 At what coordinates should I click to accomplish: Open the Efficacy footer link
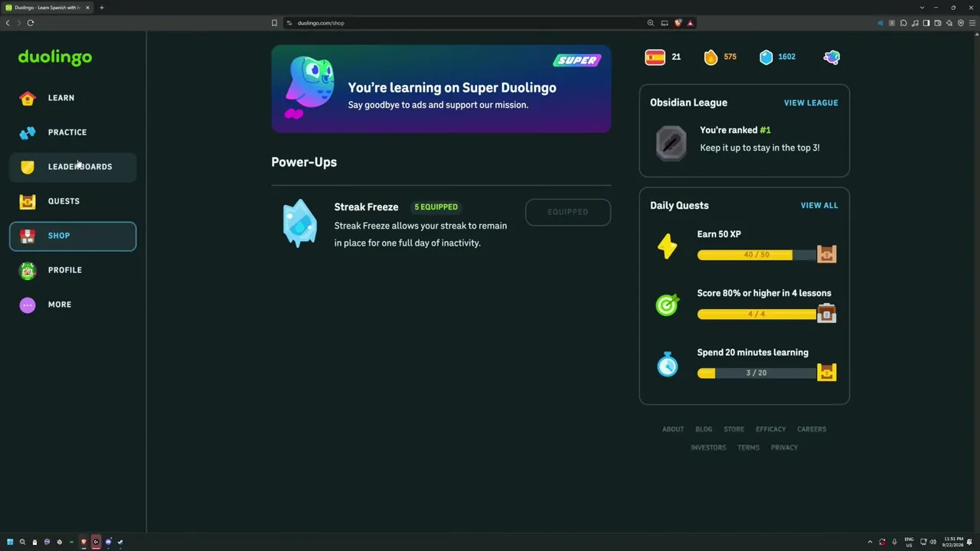pyautogui.click(x=770, y=429)
